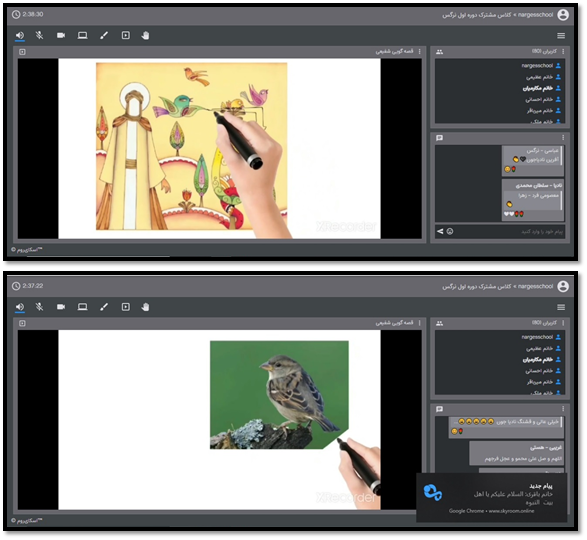Open media player icon in 2:38:30 window
This screenshot has width=587, height=540.
coord(126,35)
